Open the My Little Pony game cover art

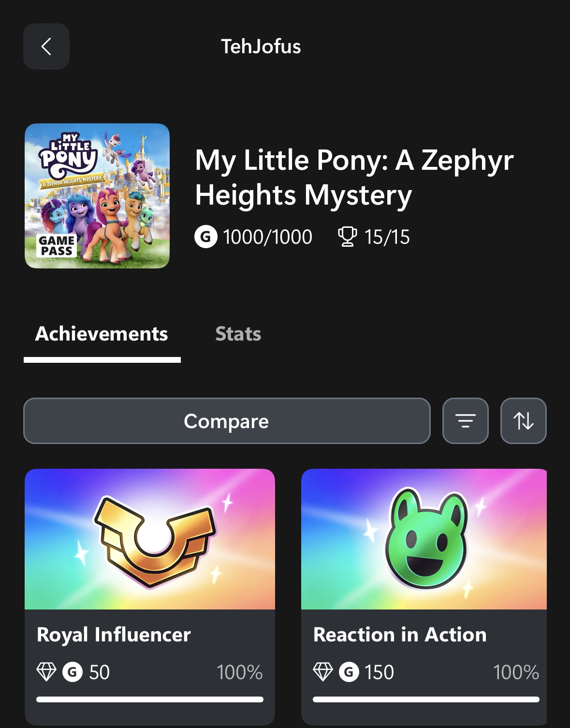[x=97, y=196]
